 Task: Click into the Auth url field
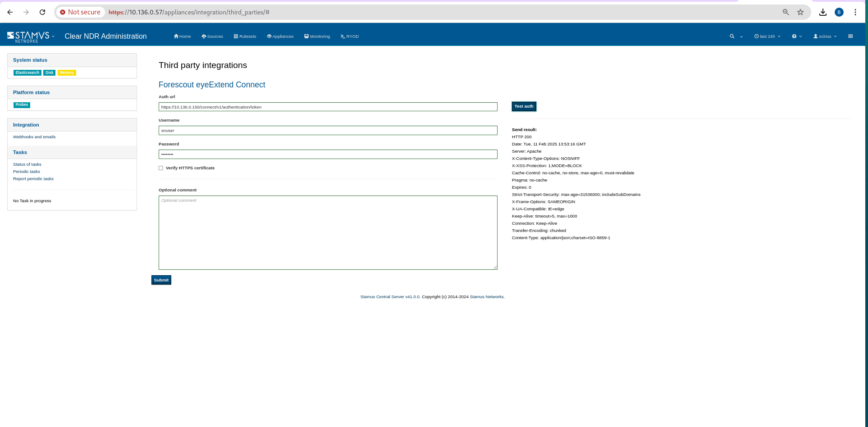click(328, 107)
